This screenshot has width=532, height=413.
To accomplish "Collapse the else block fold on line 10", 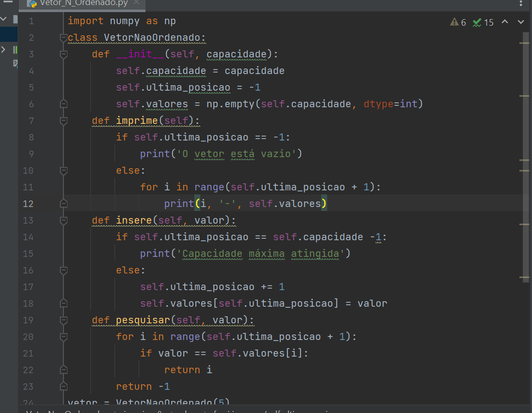I will coord(63,171).
